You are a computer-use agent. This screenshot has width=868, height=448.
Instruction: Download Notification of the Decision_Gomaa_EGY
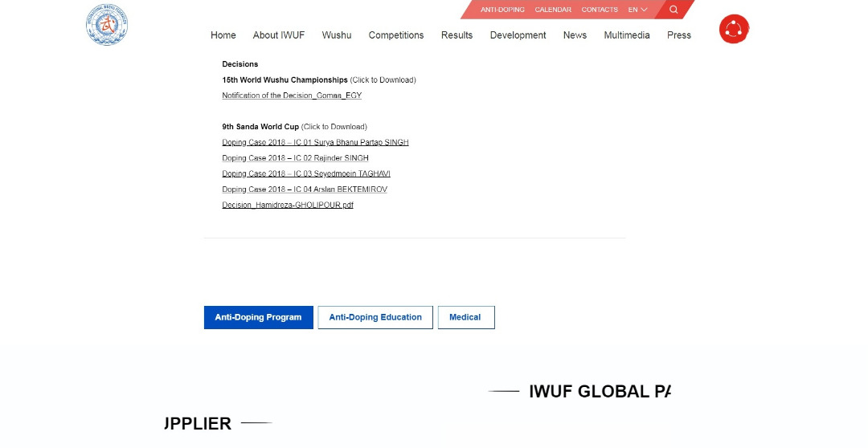pyautogui.click(x=292, y=95)
